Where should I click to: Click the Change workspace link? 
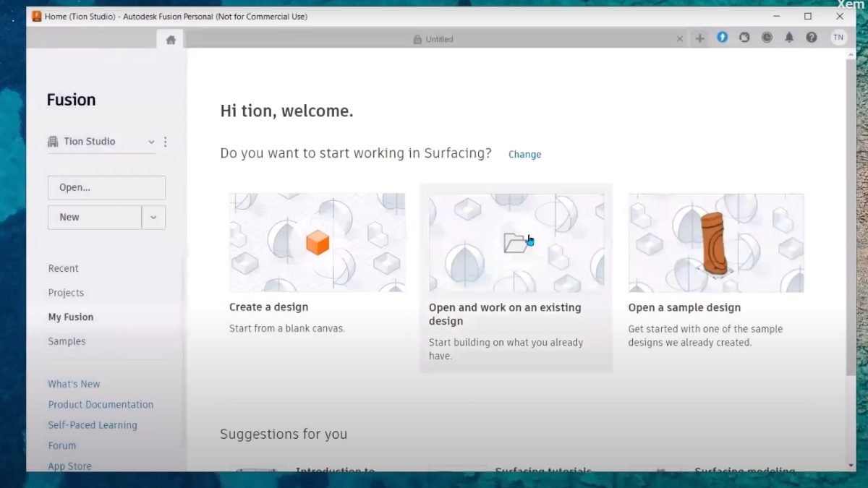point(524,154)
